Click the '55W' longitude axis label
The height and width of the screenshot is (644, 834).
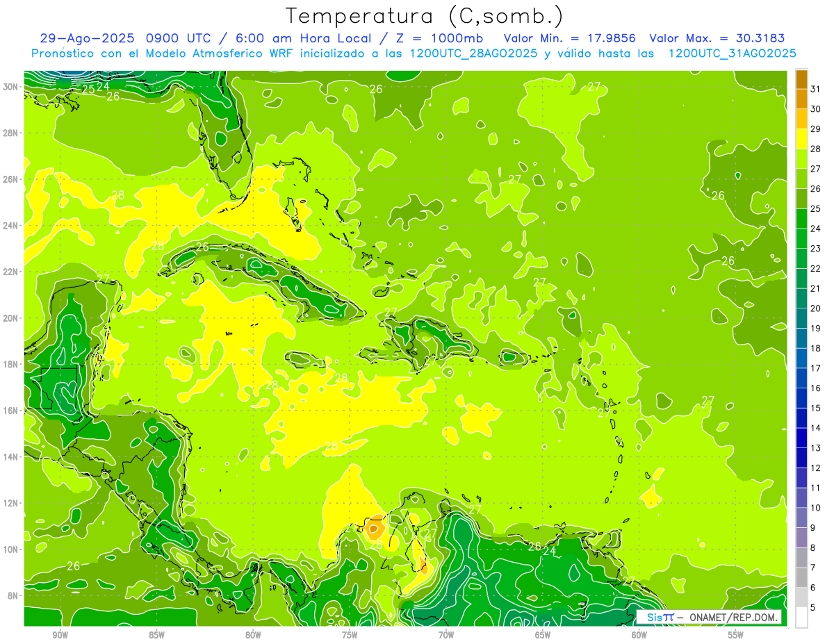pos(736,635)
